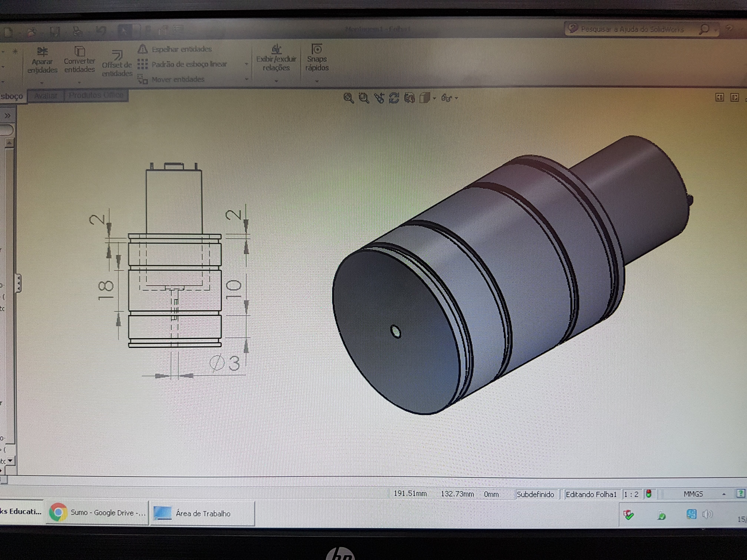Open display style dropdown arrow
The width and height of the screenshot is (747, 560).
click(435, 99)
